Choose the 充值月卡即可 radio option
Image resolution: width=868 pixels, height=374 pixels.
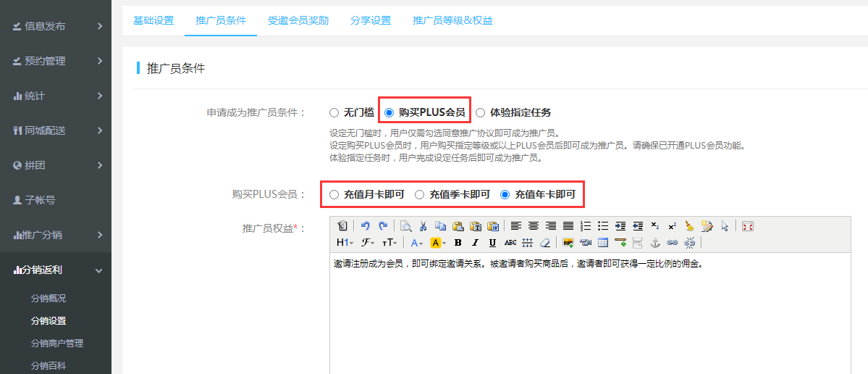pyautogui.click(x=334, y=194)
